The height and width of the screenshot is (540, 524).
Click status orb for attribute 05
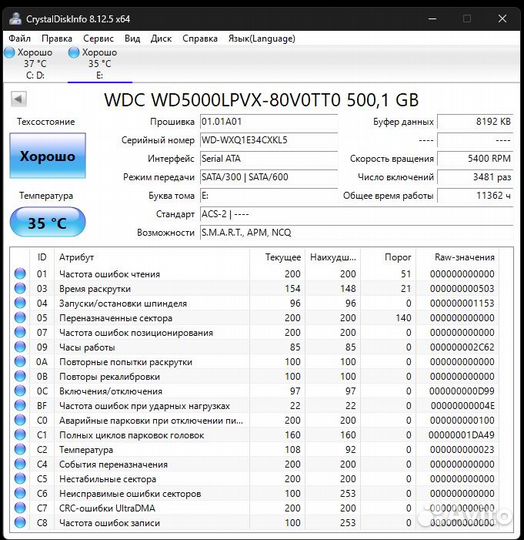point(20,318)
